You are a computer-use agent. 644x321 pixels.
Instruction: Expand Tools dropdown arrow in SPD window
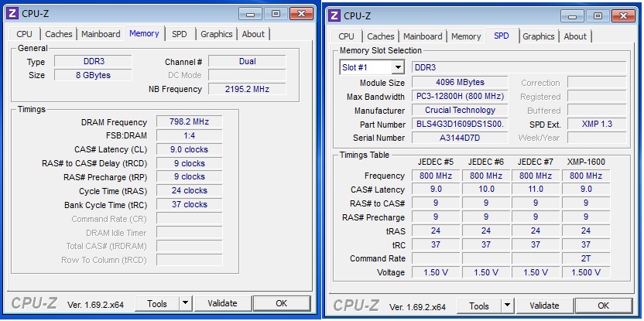pyautogui.click(x=507, y=306)
